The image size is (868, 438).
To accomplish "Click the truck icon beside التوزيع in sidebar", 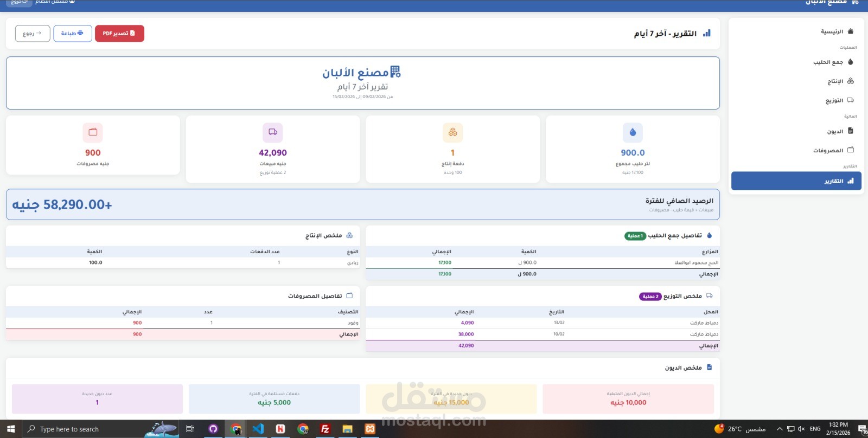I will pyautogui.click(x=851, y=100).
